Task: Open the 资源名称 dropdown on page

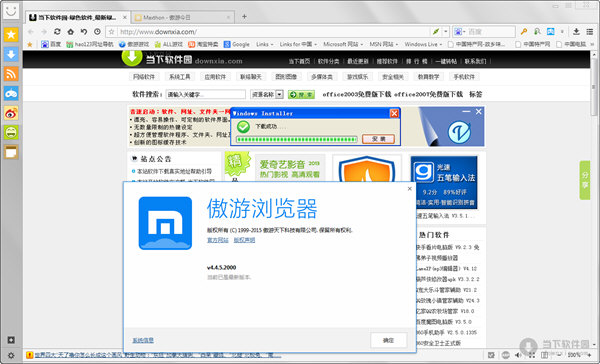Action: tap(267, 94)
